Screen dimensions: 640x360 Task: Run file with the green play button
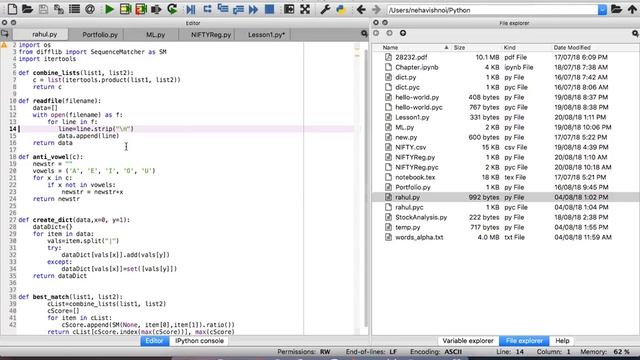pos(109,9)
